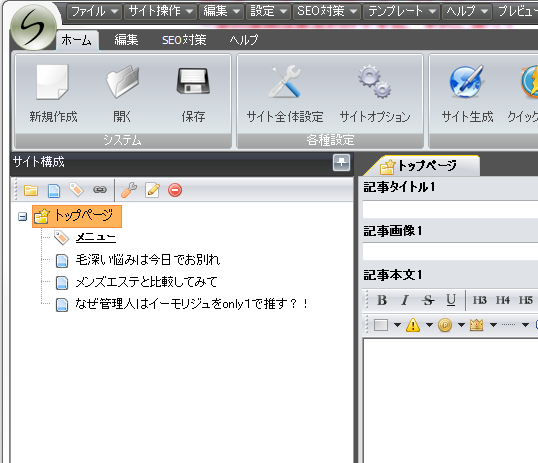Expand the warning icon dropdown arrow
Viewport: 538px width, 463px height.
429,325
